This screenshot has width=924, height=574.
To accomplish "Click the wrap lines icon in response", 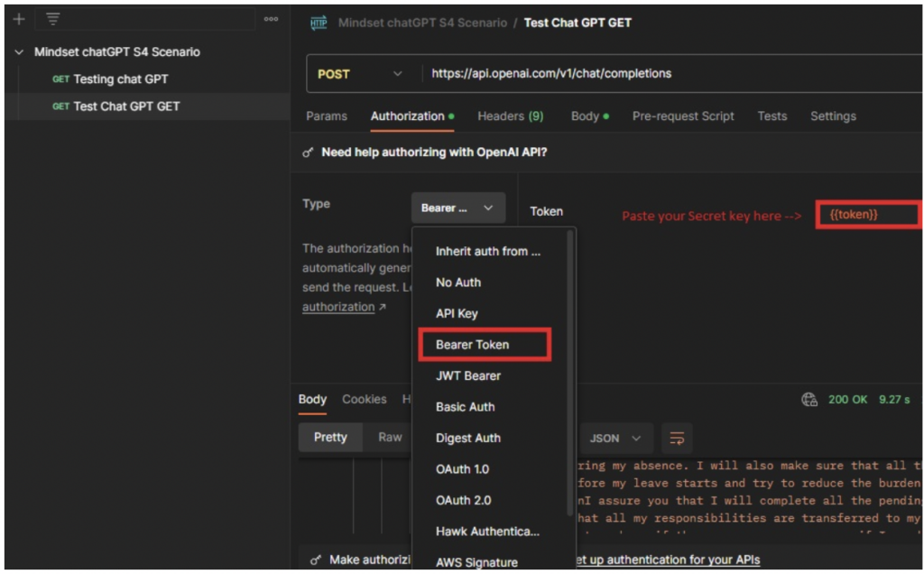I will click(x=676, y=439).
